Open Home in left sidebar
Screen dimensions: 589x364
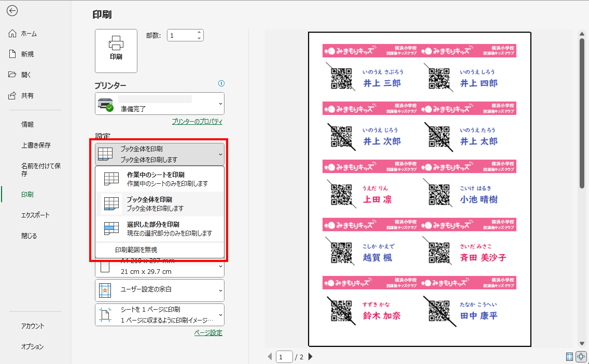tap(29, 34)
